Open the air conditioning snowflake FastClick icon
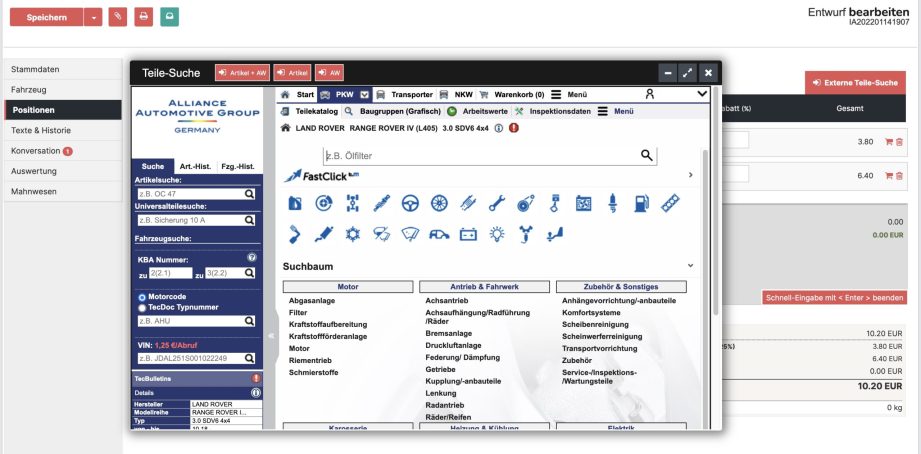The image size is (921, 454). pyautogui.click(x=352, y=234)
